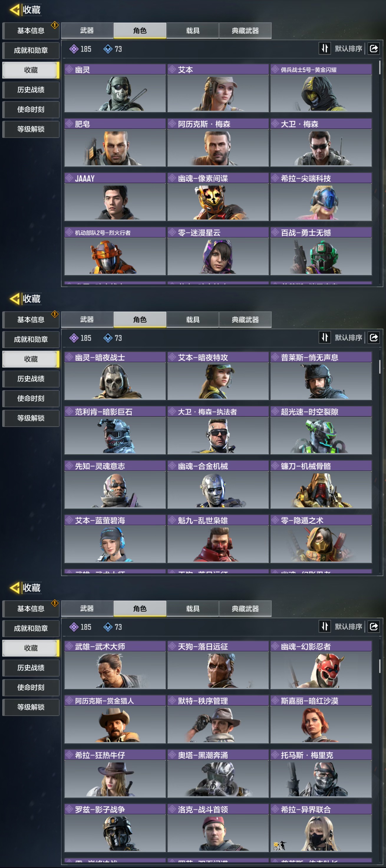Select the 零-迷漫星云 hooded character portrait

pos(218,256)
